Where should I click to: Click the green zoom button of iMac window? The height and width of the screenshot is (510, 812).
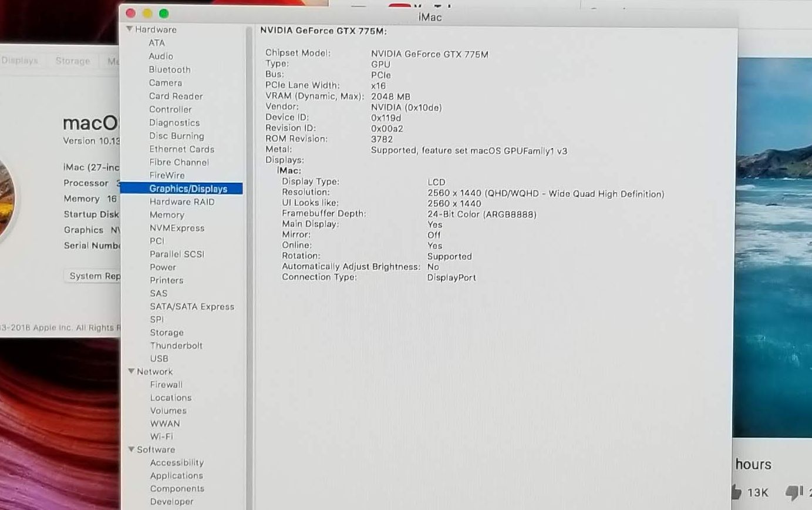pos(164,14)
